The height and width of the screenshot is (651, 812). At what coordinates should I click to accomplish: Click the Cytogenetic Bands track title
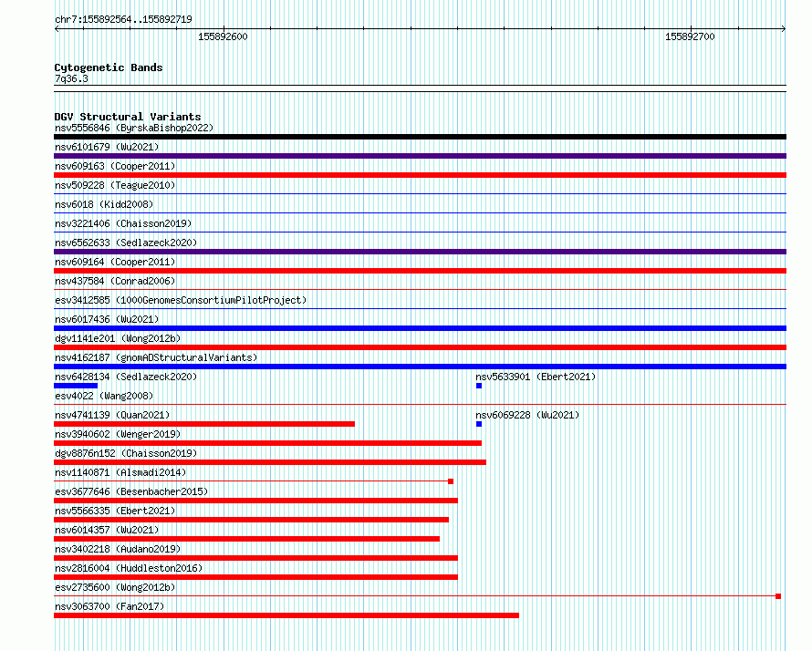point(109,67)
